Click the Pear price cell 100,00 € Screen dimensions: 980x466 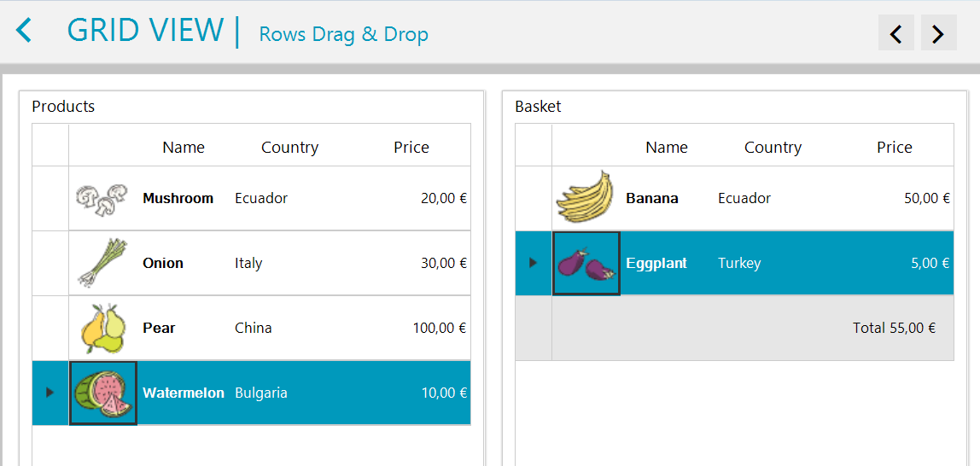coord(439,328)
